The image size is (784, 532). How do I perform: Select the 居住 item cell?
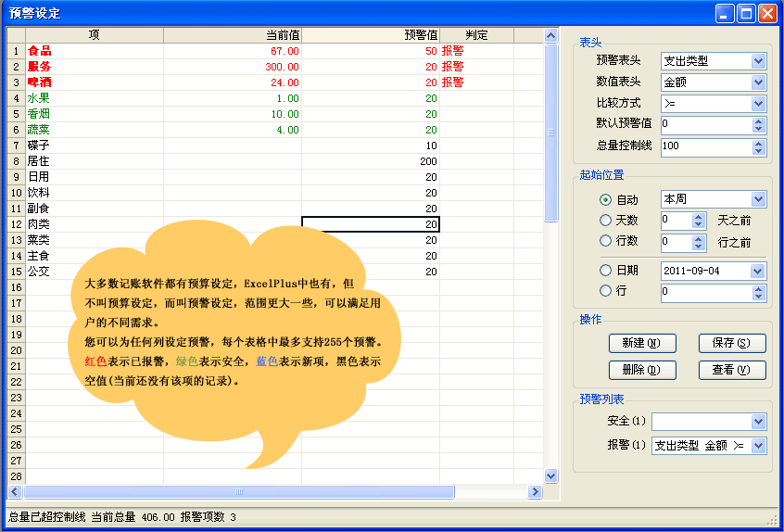(x=95, y=161)
